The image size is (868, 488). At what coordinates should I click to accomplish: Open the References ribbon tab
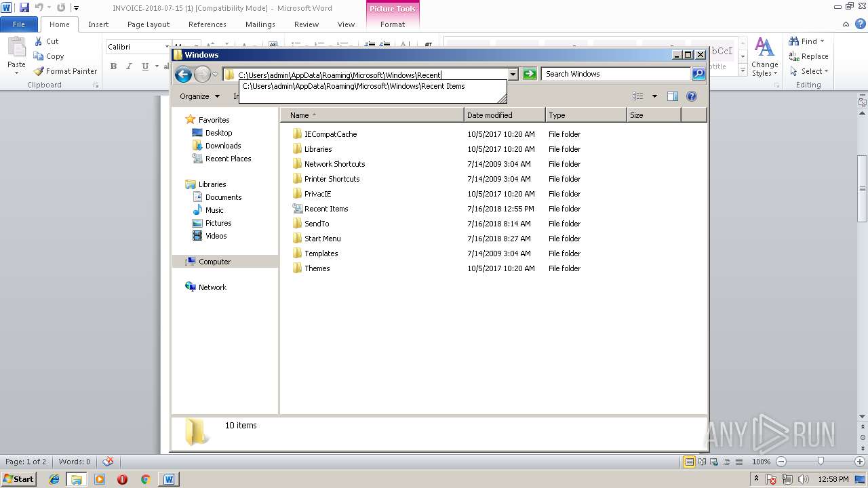pos(208,24)
